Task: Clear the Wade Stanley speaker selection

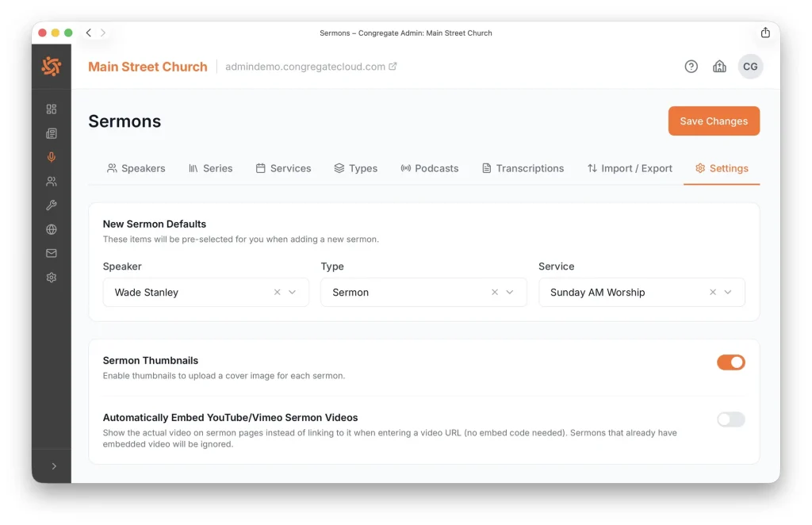Action: tap(277, 292)
